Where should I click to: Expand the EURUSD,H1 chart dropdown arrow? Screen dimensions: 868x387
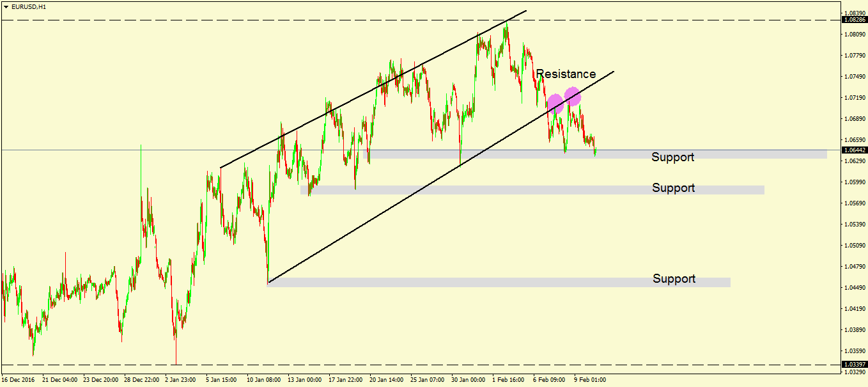coord(6,5)
